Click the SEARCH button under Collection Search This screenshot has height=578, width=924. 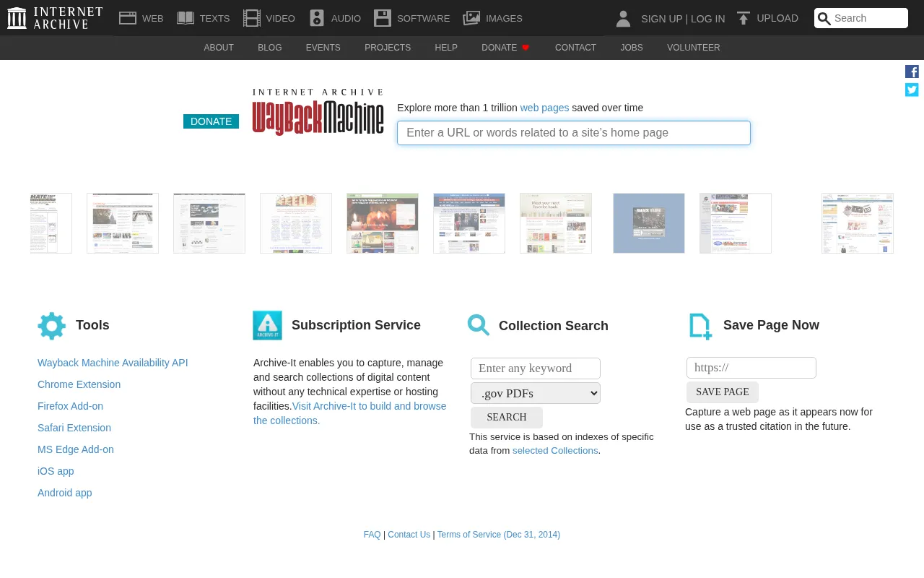pos(507,418)
